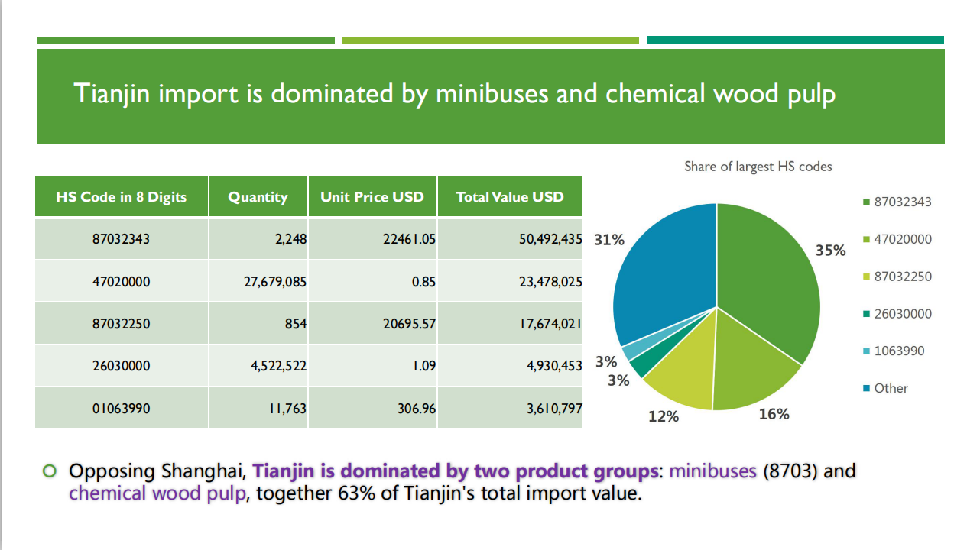This screenshot has height=550, width=980.
Task: Click unit price cell 22461.05
Action: pyautogui.click(x=372, y=239)
